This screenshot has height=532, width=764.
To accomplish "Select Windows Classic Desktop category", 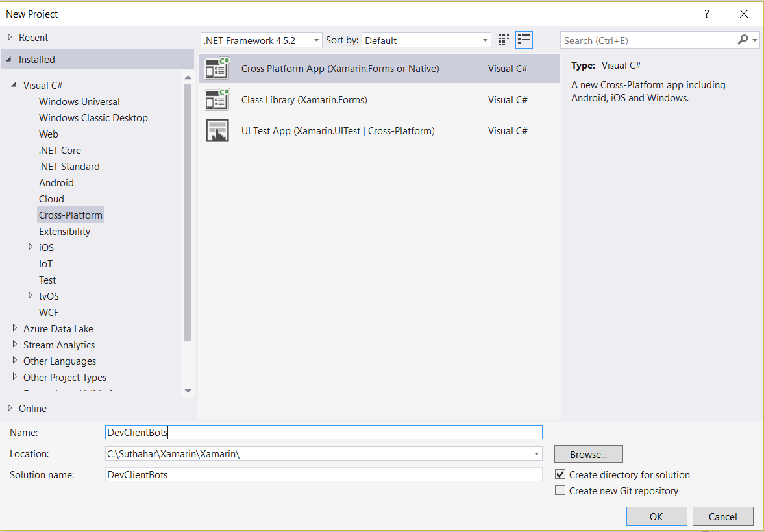I will [93, 117].
